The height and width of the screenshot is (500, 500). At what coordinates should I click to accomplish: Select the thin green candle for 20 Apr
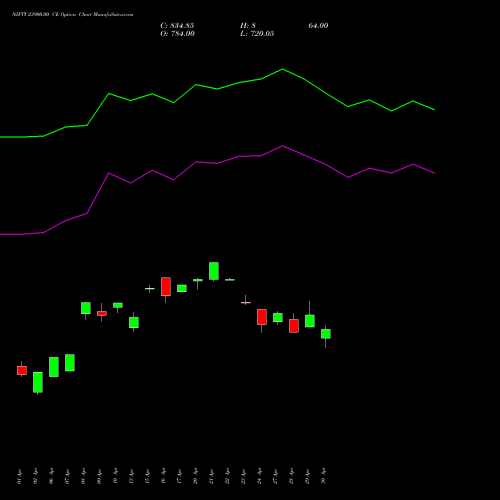click(198, 280)
